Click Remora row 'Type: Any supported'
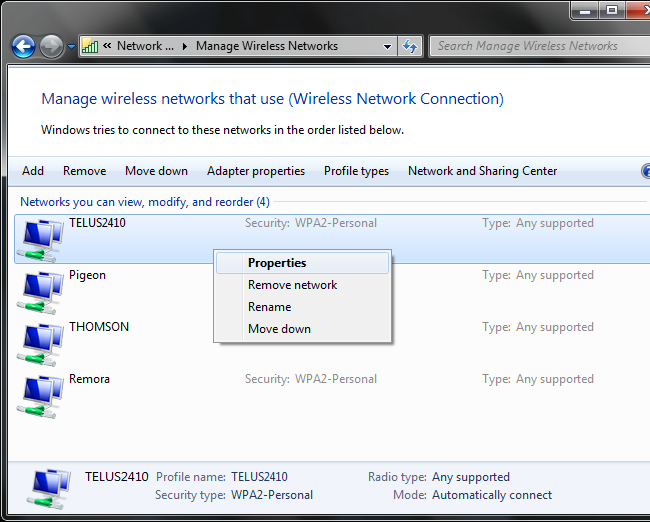650x522 pixels. click(538, 379)
